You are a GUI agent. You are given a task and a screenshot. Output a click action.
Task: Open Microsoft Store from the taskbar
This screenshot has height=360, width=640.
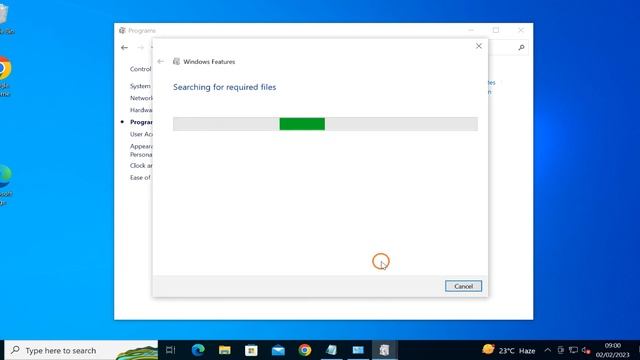[x=251, y=350]
